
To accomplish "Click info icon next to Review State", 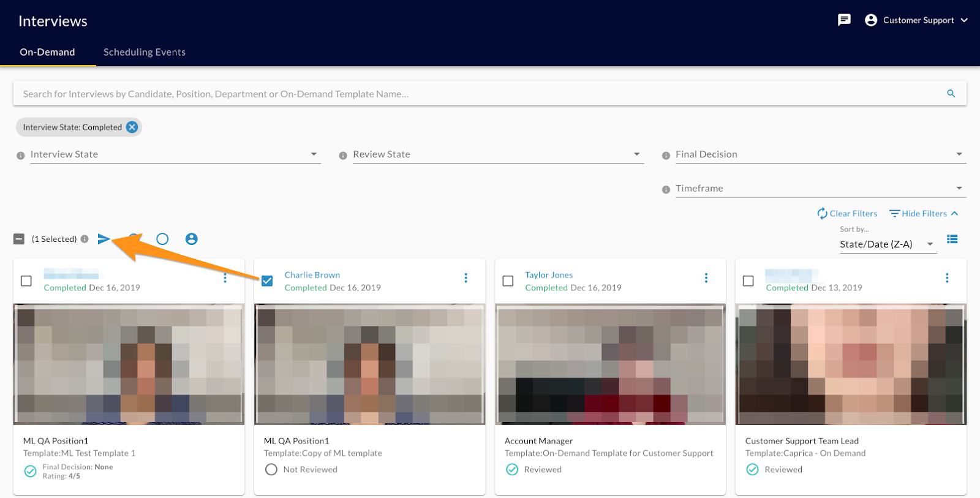I will coord(343,156).
